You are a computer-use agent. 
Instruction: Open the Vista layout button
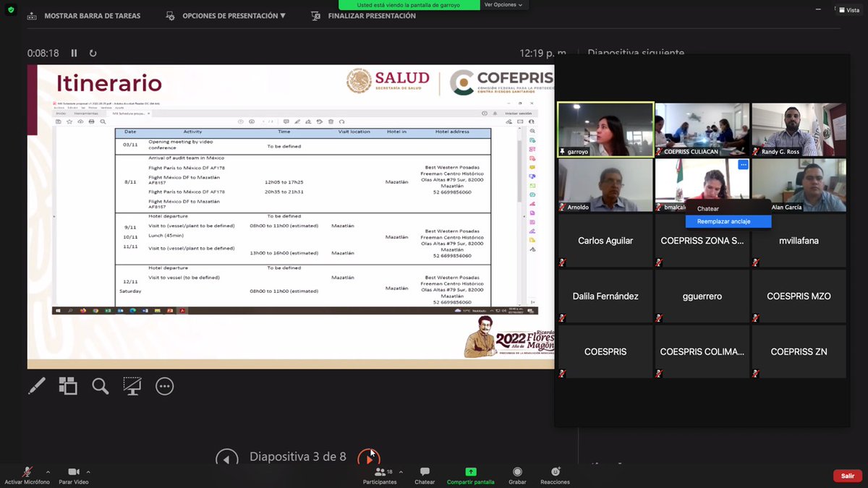(x=849, y=9)
